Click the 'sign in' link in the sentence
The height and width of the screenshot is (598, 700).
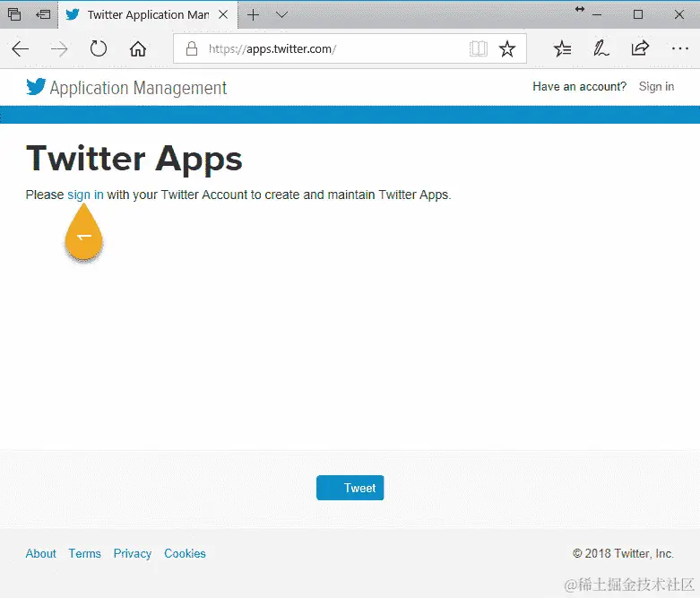coord(85,195)
